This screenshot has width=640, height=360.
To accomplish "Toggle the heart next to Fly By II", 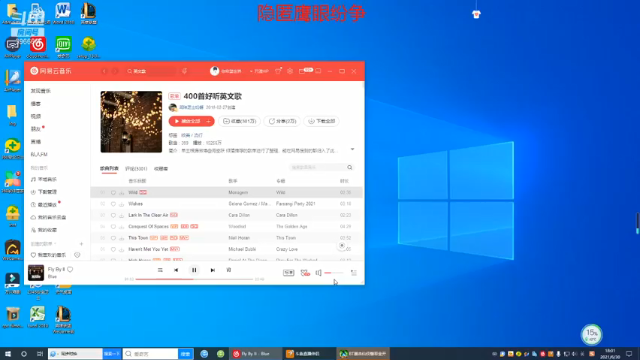I will pos(70,269).
